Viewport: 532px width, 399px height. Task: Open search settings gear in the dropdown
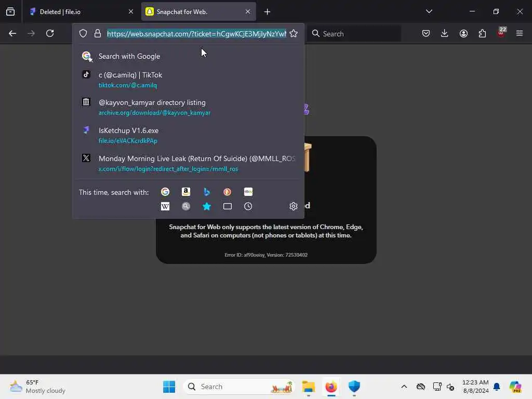[294, 206]
